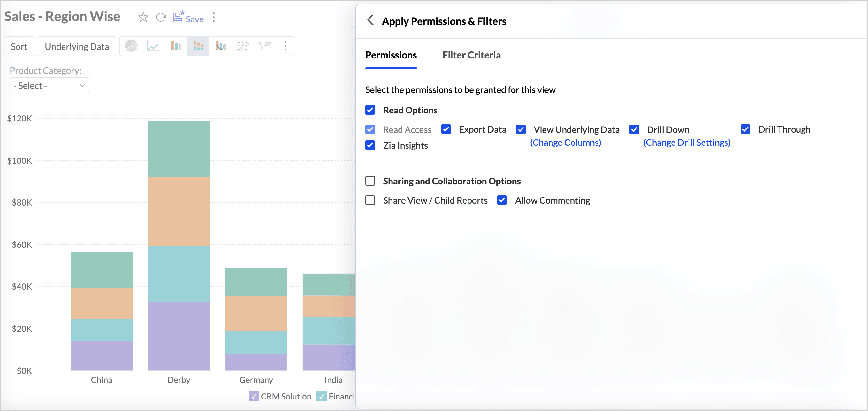
Task: Toggle Financial legend checkbox
Action: tap(322, 397)
